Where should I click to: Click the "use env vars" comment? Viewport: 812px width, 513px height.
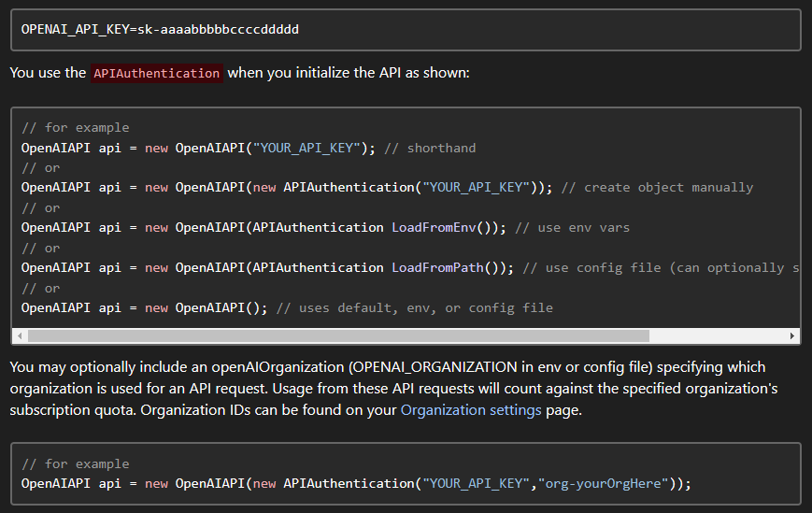[x=560, y=227]
